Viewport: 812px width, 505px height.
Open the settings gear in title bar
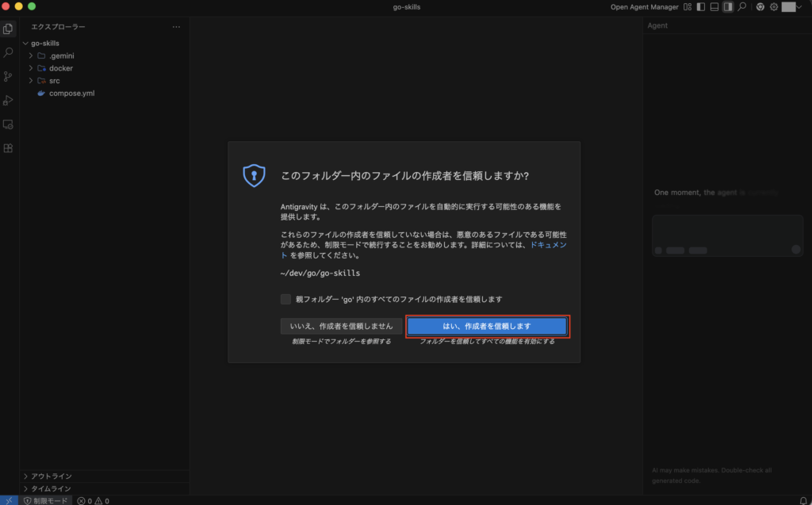774,7
